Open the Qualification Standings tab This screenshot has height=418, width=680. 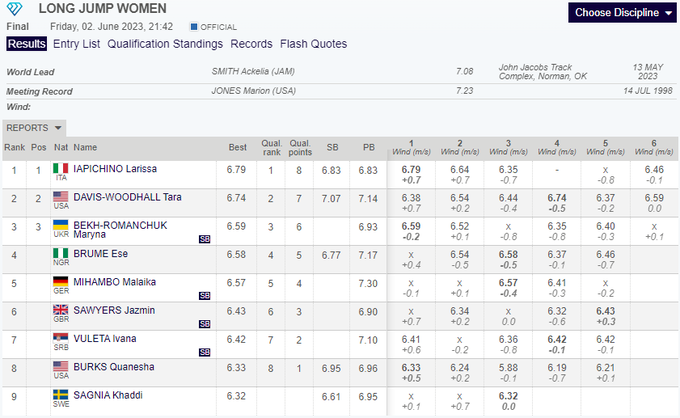165,44
